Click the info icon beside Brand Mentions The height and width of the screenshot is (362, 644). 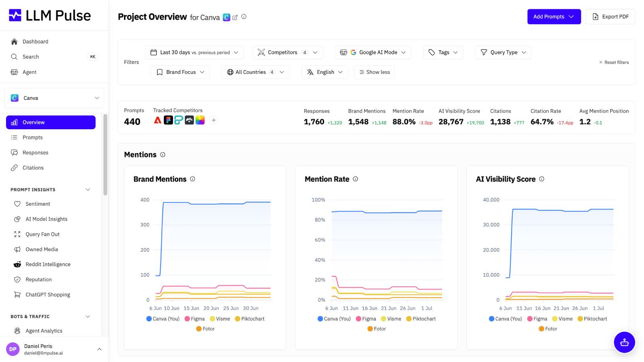(x=192, y=179)
